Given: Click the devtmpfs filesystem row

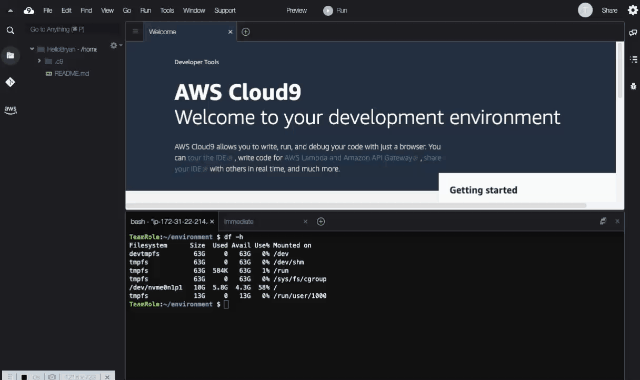Looking at the screenshot, I should point(209,254).
